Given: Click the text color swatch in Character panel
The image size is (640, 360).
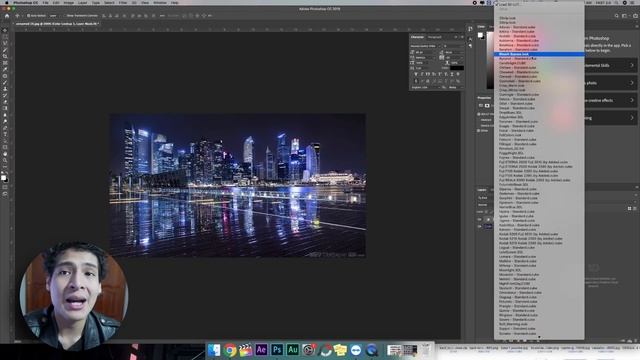Looking at the screenshot, I should click(457, 68).
